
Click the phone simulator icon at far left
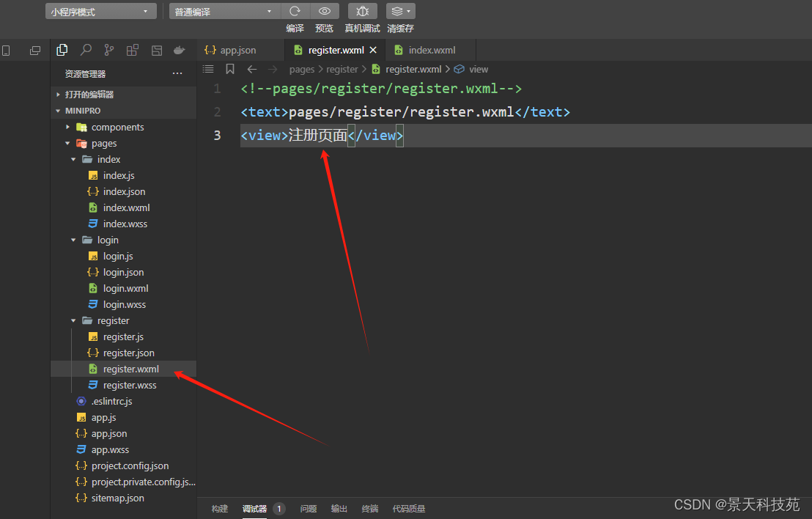(x=6, y=51)
